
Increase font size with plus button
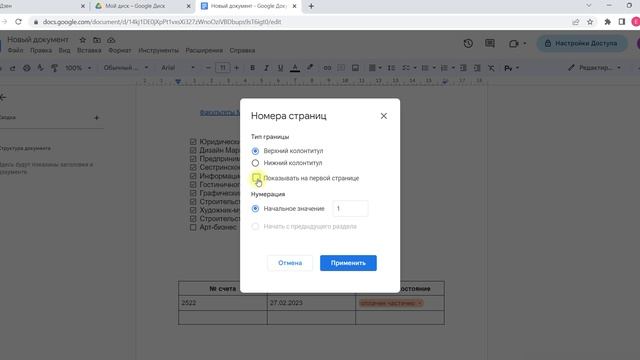coord(236,68)
